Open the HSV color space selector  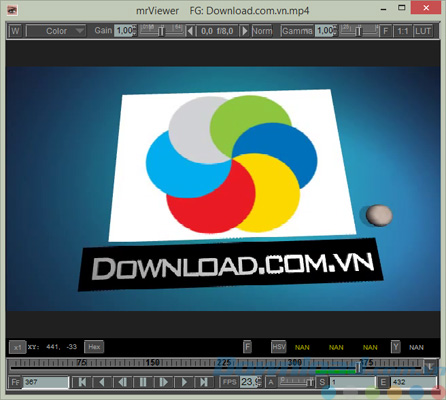tap(279, 347)
